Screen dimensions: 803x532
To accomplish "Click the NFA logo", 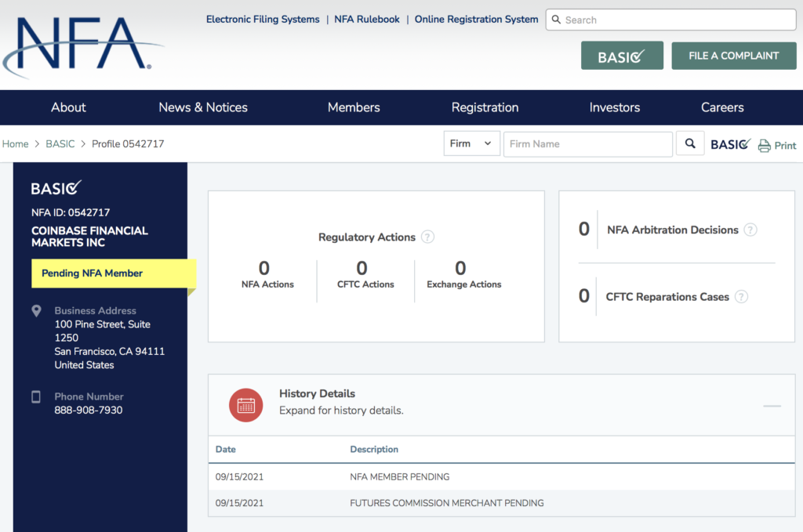I will point(83,46).
